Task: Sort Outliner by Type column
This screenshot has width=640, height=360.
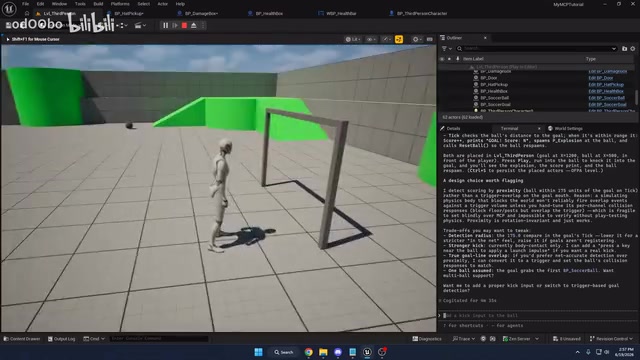Action: 591,59
